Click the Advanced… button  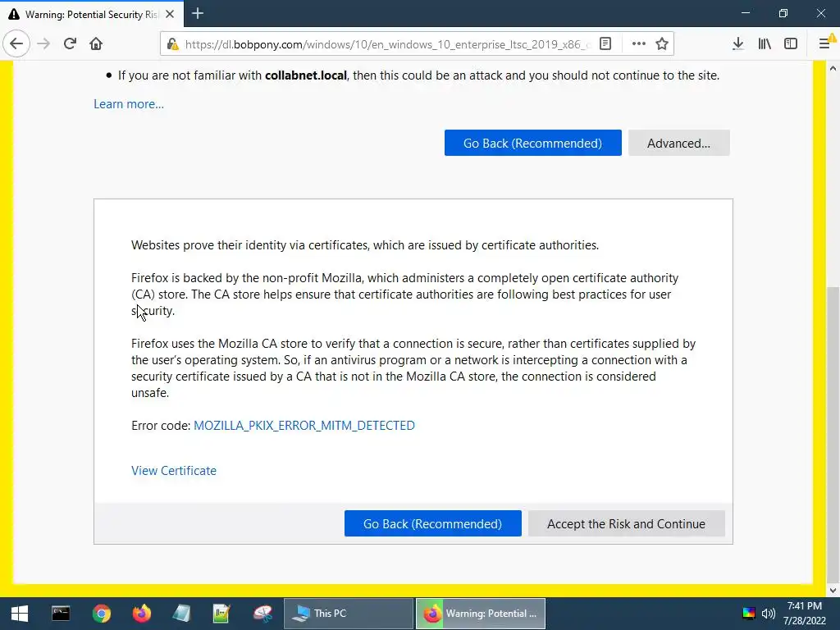(678, 143)
